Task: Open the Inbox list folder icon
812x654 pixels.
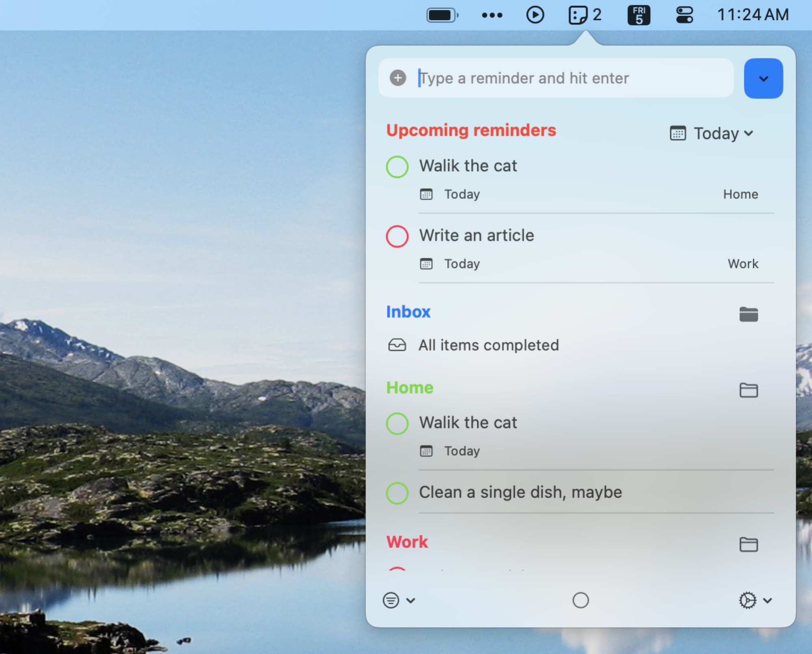Action: pyautogui.click(x=748, y=314)
